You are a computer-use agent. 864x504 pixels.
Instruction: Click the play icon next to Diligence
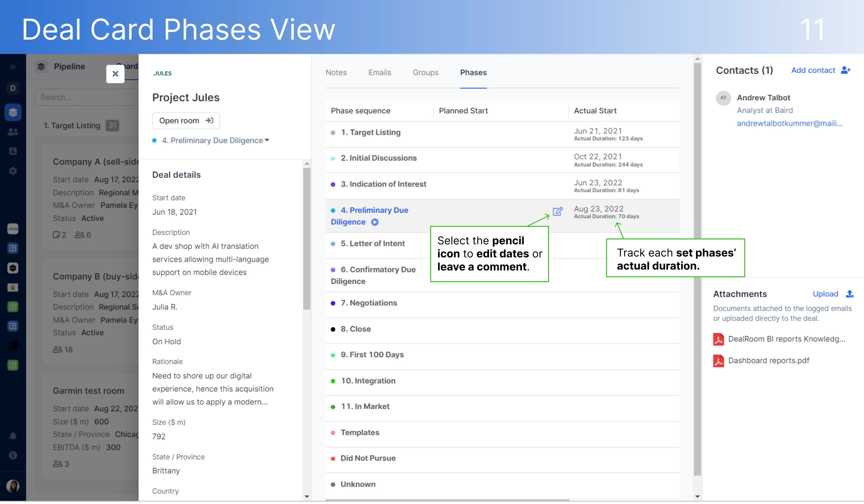coord(375,222)
